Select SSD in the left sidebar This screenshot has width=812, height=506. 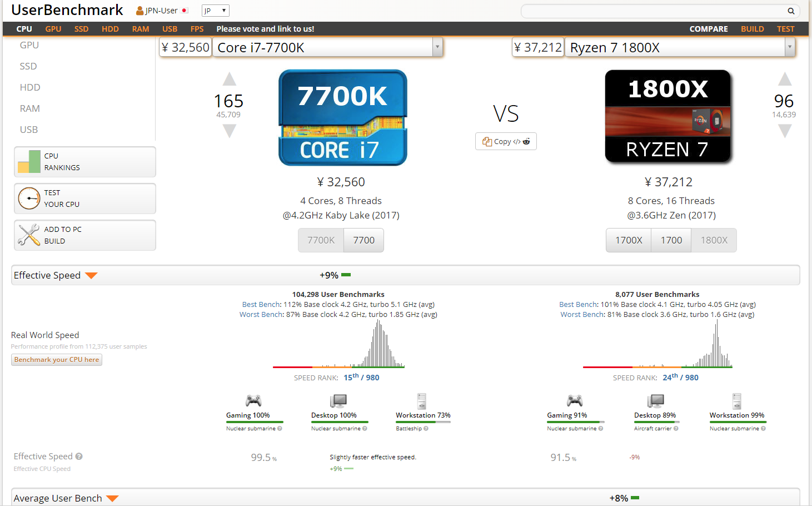click(28, 66)
